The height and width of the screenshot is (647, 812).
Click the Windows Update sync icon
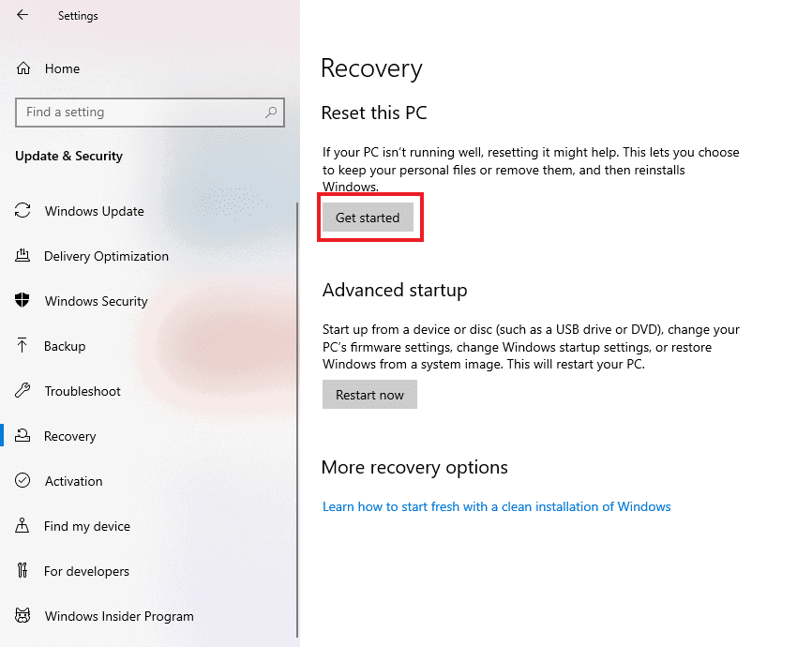pyautogui.click(x=23, y=211)
